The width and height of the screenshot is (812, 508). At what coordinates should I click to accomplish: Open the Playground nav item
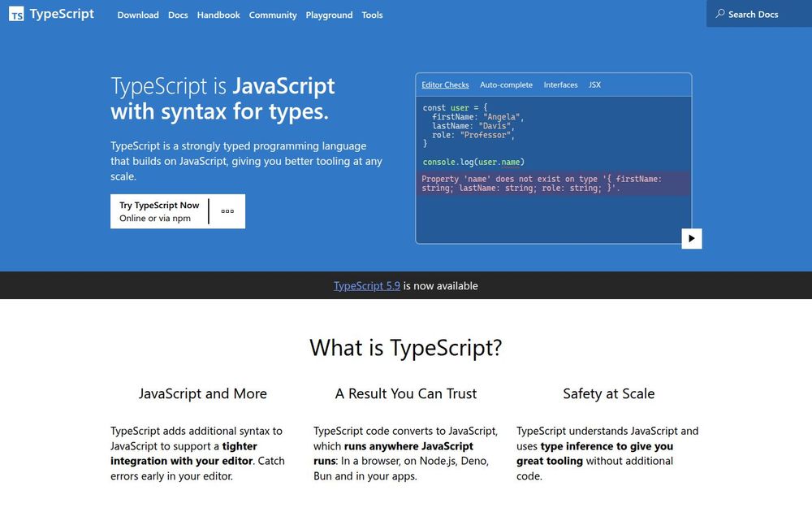click(329, 15)
